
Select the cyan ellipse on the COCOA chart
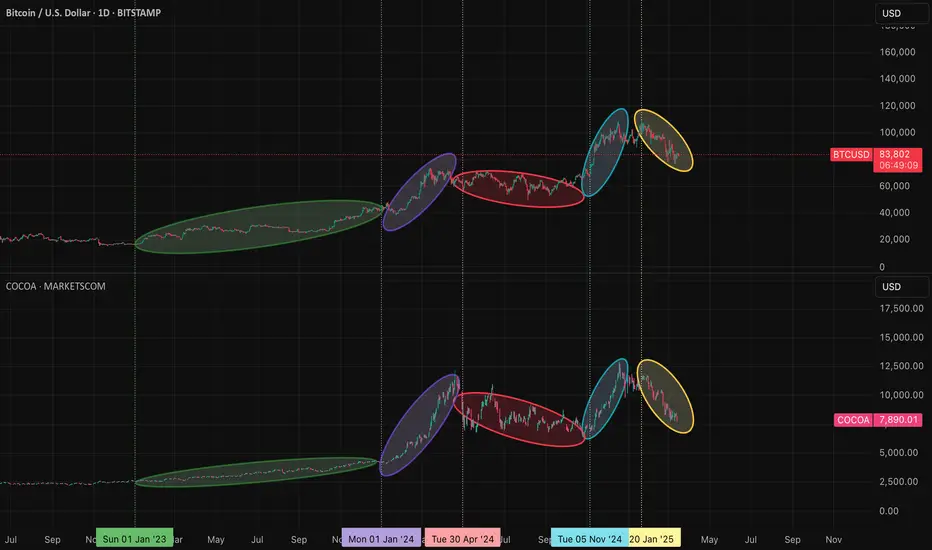point(607,398)
